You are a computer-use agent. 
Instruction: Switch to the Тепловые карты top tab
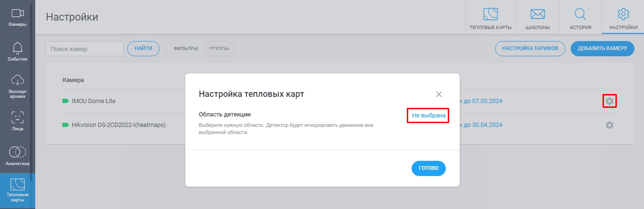tap(490, 17)
